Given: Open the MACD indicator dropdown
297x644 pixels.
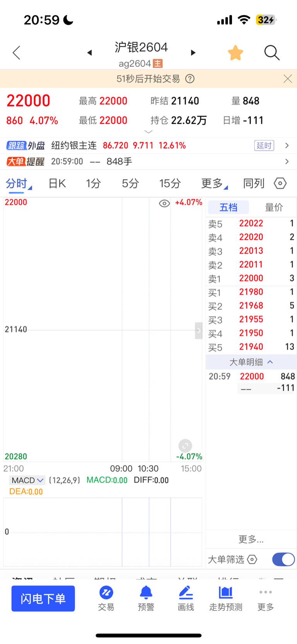Looking at the screenshot, I should pos(27,480).
